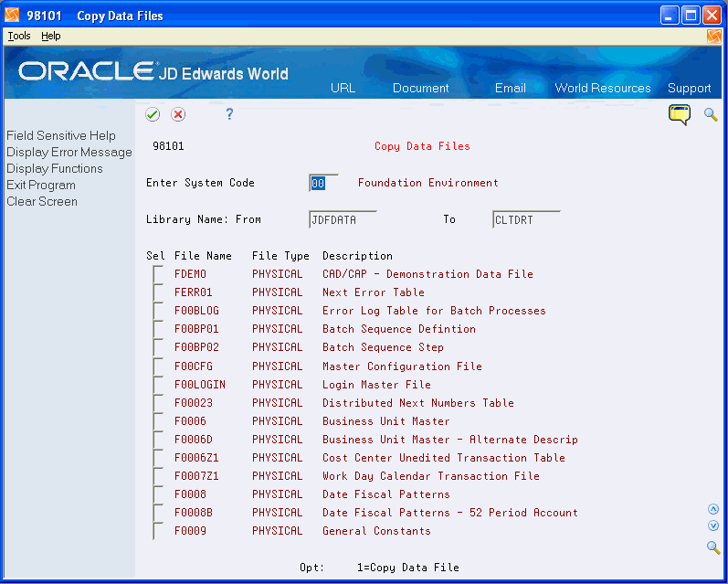Click the 'Copy Data Files' red heading
728x584 pixels.
(422, 146)
